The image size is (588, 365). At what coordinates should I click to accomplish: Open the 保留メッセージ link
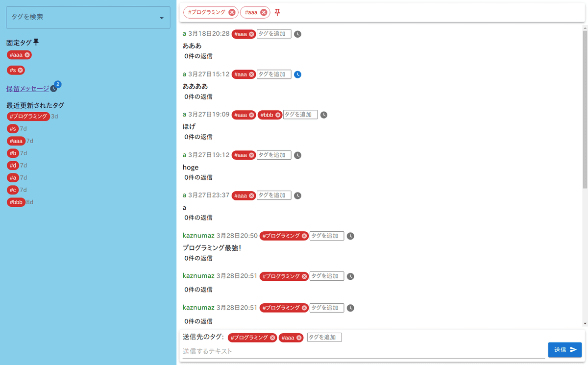click(27, 89)
